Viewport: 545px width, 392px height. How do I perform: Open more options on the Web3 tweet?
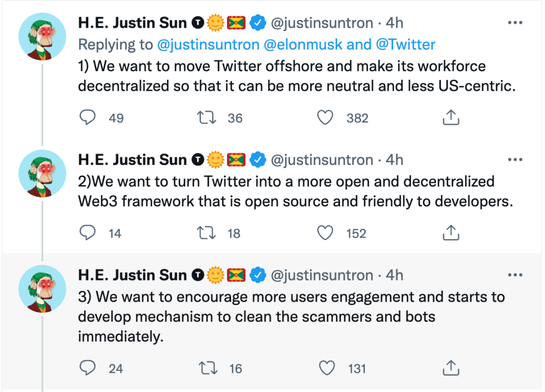click(515, 160)
